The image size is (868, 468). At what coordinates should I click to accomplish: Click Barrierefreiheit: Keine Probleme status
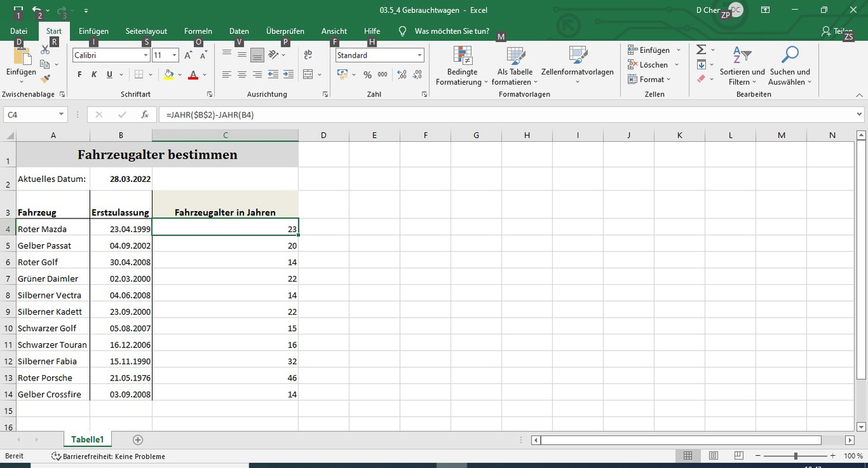coord(108,456)
